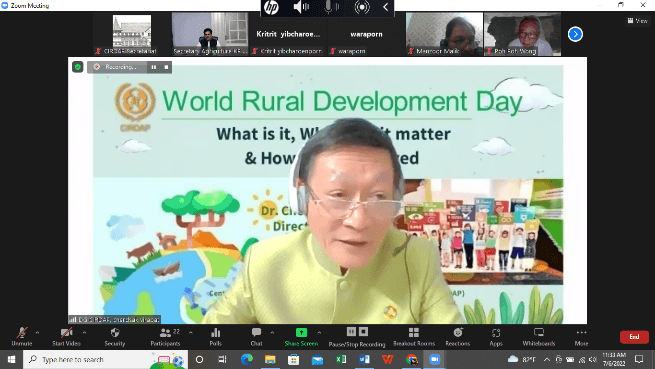Collapse the HP overlay with the chevron
655x369 pixels.
point(386,7)
